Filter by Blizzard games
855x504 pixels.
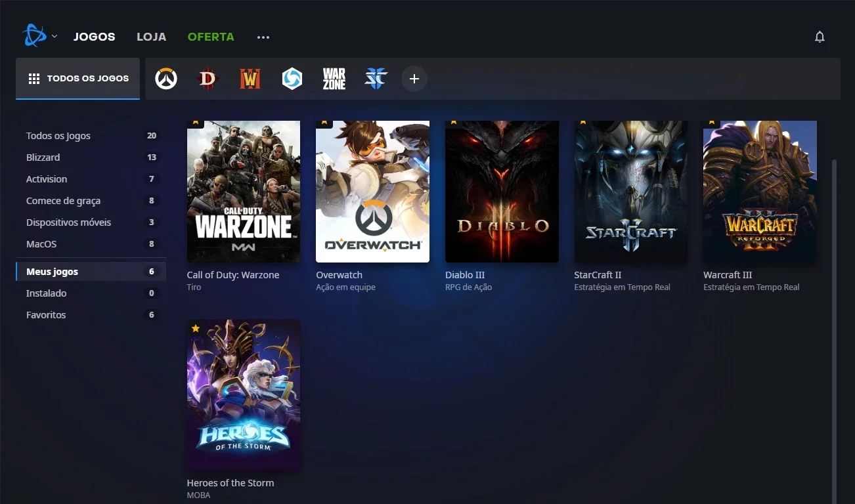click(x=91, y=157)
